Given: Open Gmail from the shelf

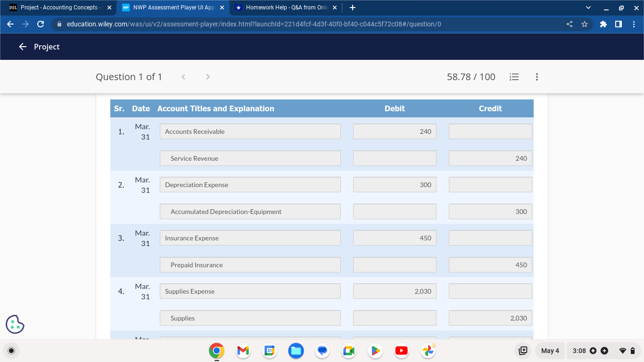Looking at the screenshot, I should tap(242, 351).
